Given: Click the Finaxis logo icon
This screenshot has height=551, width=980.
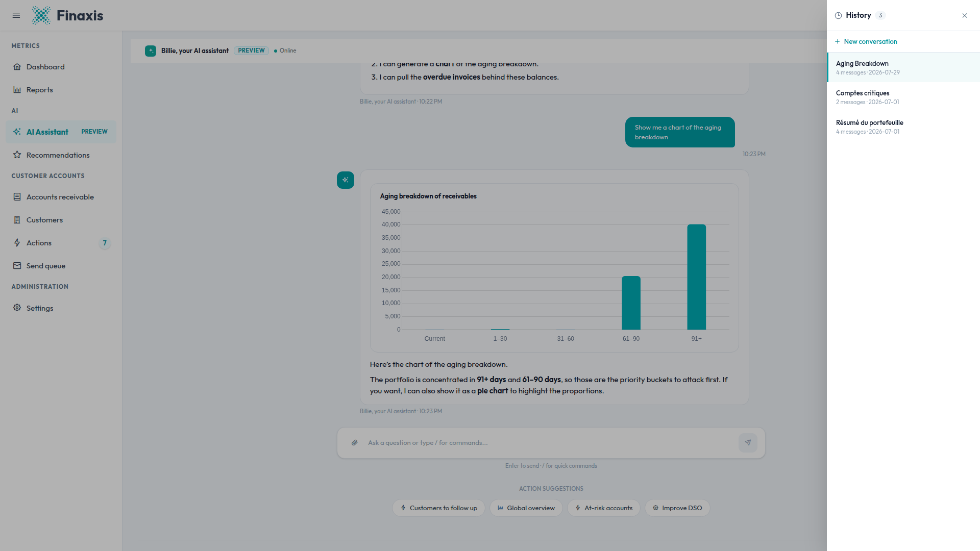Looking at the screenshot, I should click(x=41, y=15).
